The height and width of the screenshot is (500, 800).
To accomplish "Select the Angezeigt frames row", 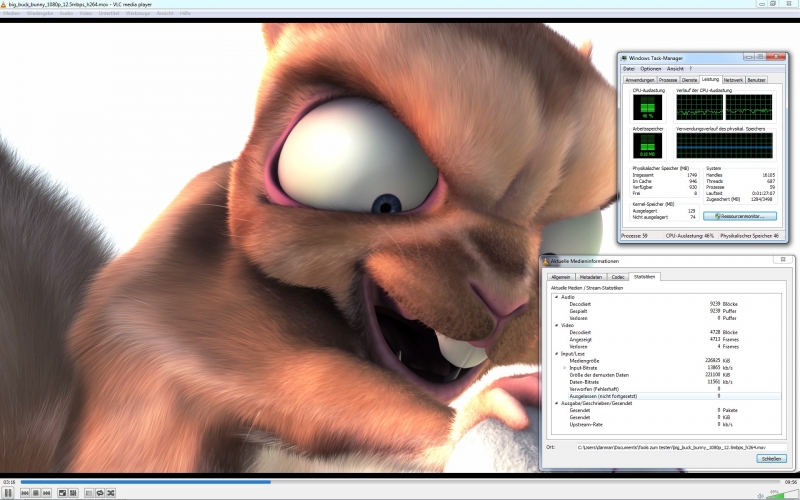I will pyautogui.click(x=666, y=339).
